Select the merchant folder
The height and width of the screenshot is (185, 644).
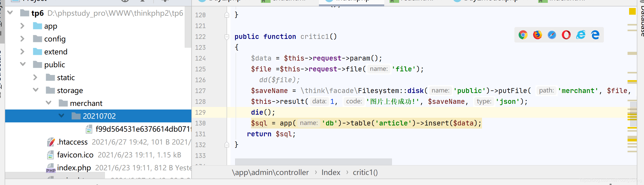click(86, 103)
